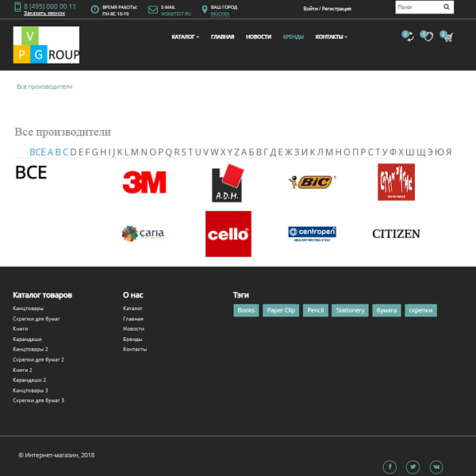Open the product compare icon
This screenshot has width=476, height=476.
pos(408,36)
